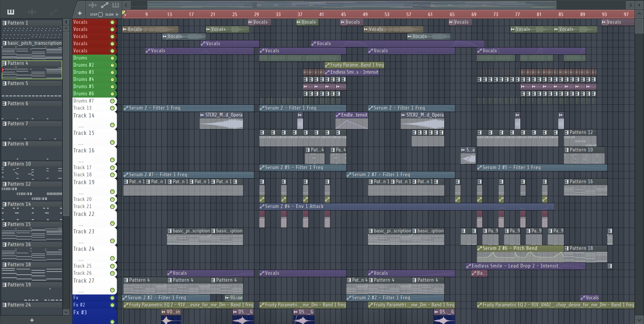Viewport: 644px width, 324px height.
Task: Click the icon on the Serum 2 #6 Pitch Bend clip
Action: tap(479, 248)
